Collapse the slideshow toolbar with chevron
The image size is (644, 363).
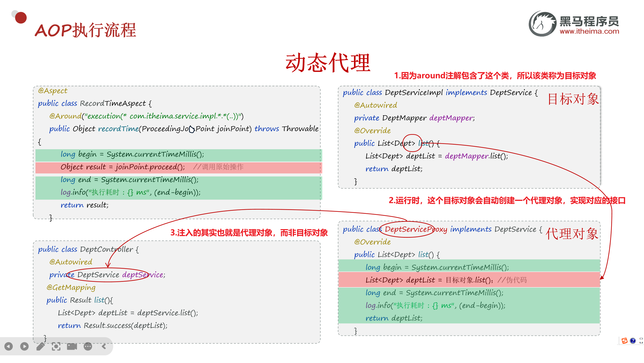click(104, 346)
